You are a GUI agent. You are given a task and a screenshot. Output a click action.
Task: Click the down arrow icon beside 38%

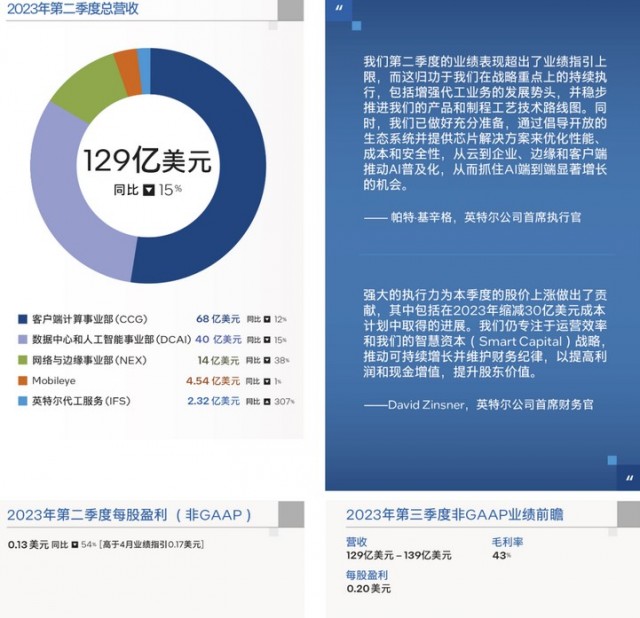[267, 360]
